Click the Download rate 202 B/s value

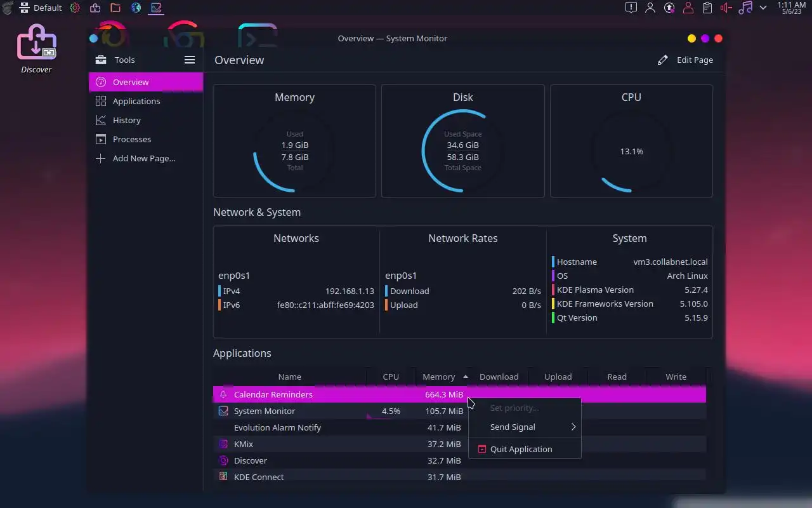[527, 291]
